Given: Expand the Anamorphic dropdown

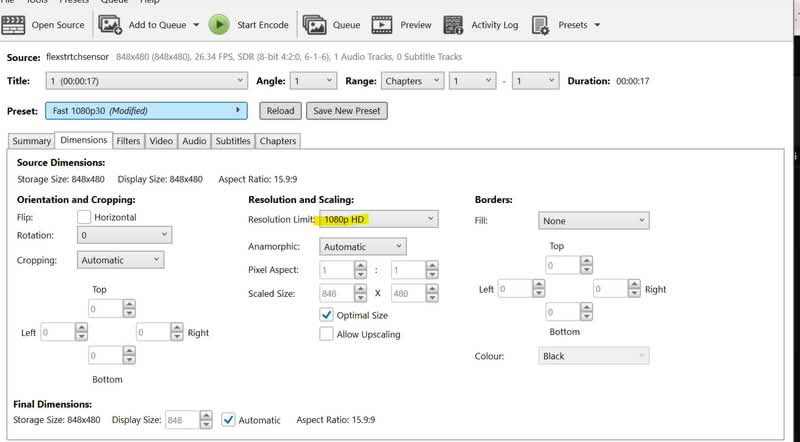Looking at the screenshot, I should [362, 246].
